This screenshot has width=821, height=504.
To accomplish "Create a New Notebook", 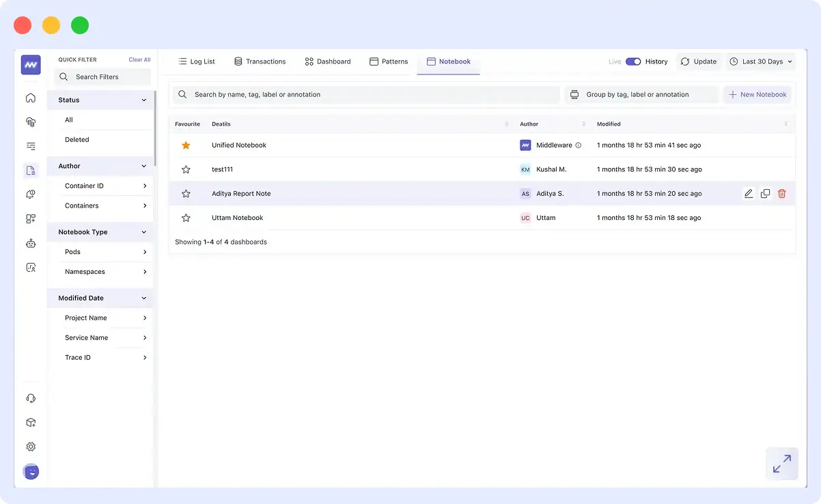I will point(757,94).
